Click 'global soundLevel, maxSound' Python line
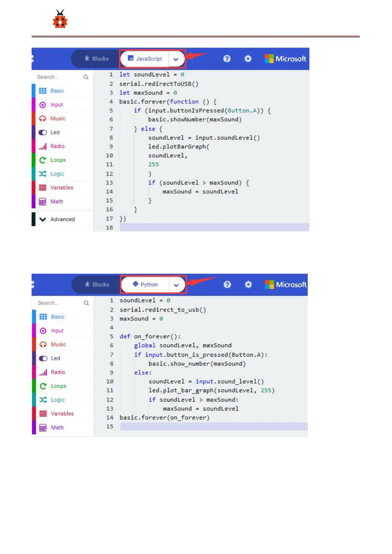This screenshot has width=392, height=554. tap(183, 345)
